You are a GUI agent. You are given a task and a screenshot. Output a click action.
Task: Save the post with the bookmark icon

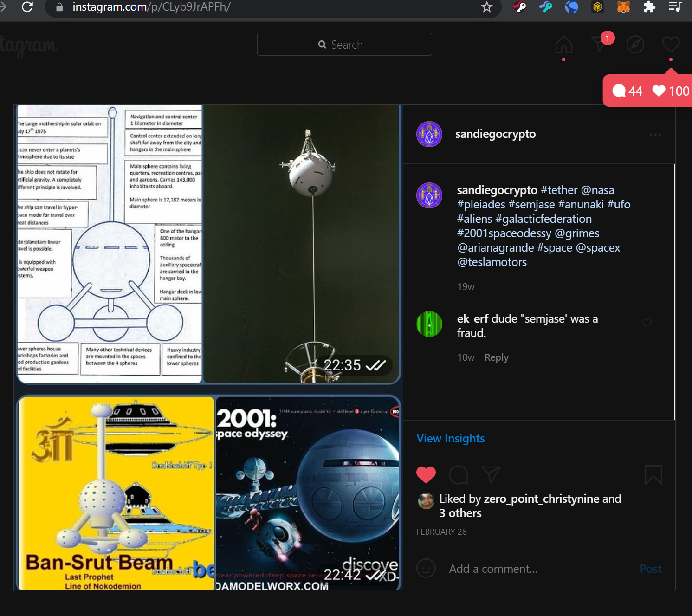pyautogui.click(x=653, y=475)
